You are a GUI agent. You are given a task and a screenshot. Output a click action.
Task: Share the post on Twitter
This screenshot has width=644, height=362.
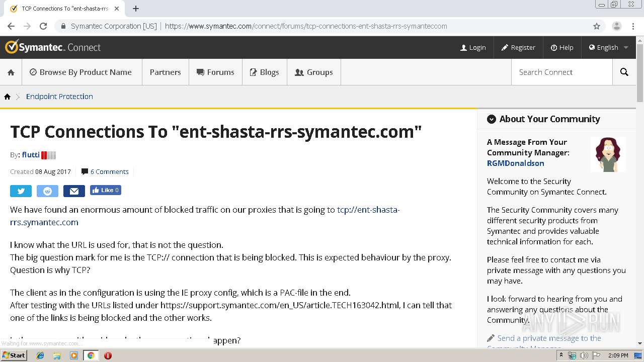tap(21, 191)
